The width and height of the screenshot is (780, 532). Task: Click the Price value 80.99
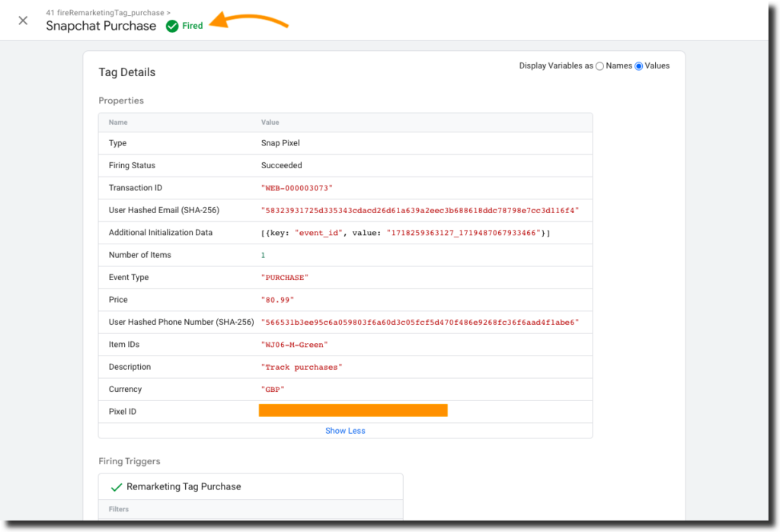point(277,300)
